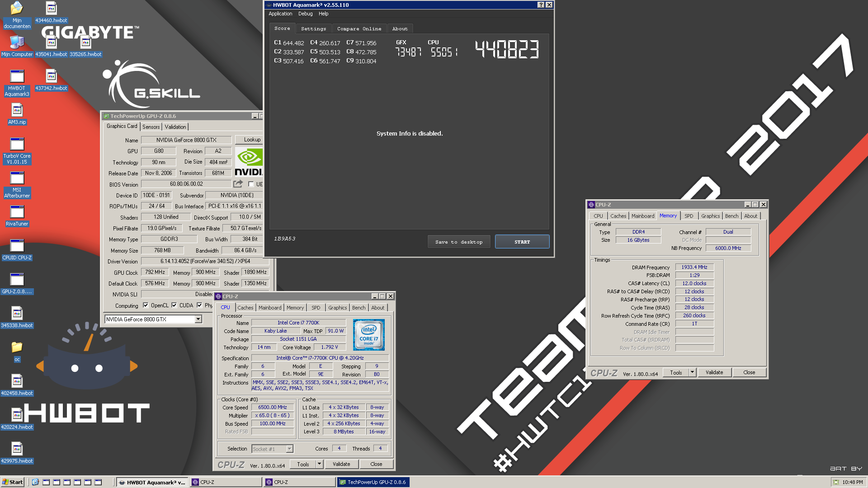Open Bench tab in CPU-Z CPU window

[x=359, y=308]
